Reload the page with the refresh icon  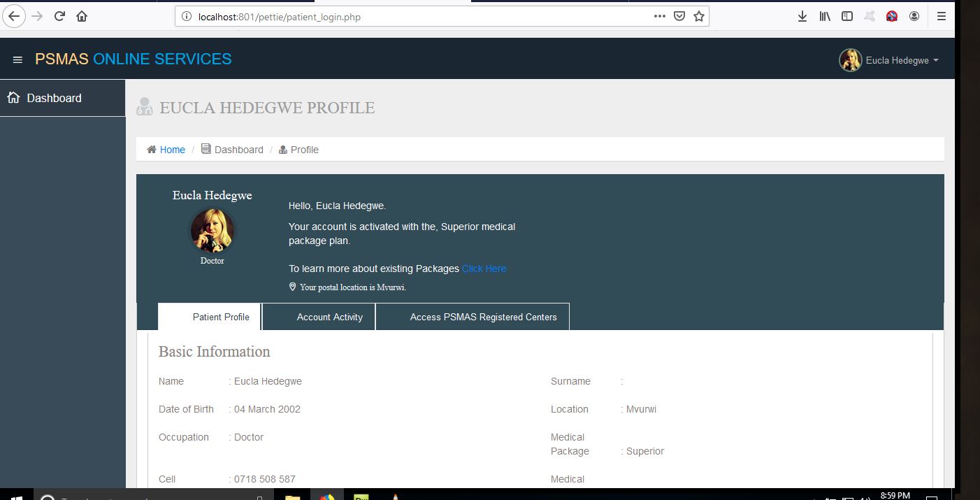click(59, 16)
